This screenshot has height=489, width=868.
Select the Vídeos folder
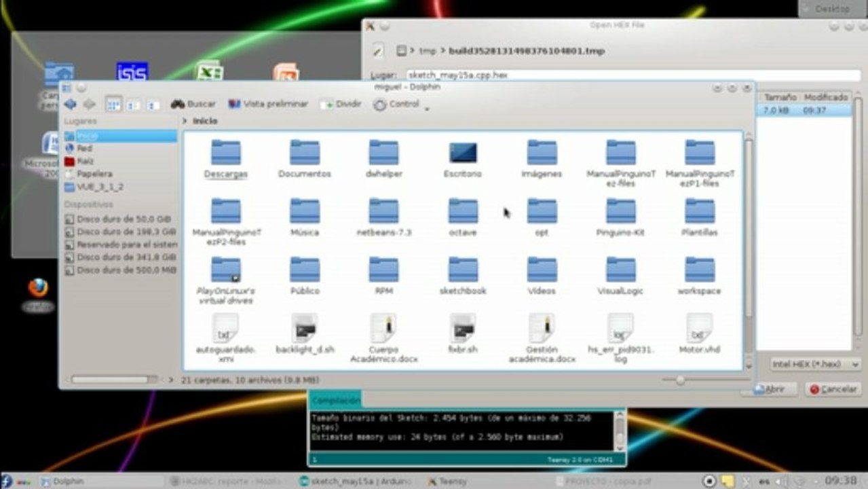click(x=542, y=276)
